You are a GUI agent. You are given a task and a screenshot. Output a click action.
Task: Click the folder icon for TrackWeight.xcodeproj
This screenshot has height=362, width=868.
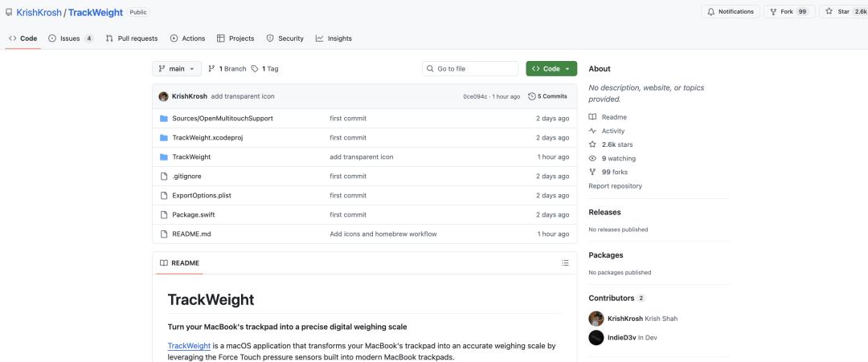pos(163,137)
